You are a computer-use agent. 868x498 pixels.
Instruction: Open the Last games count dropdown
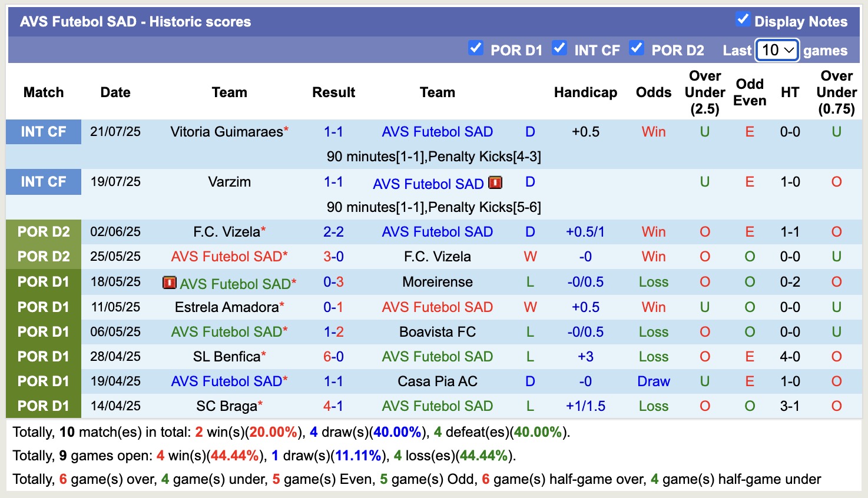click(x=777, y=50)
